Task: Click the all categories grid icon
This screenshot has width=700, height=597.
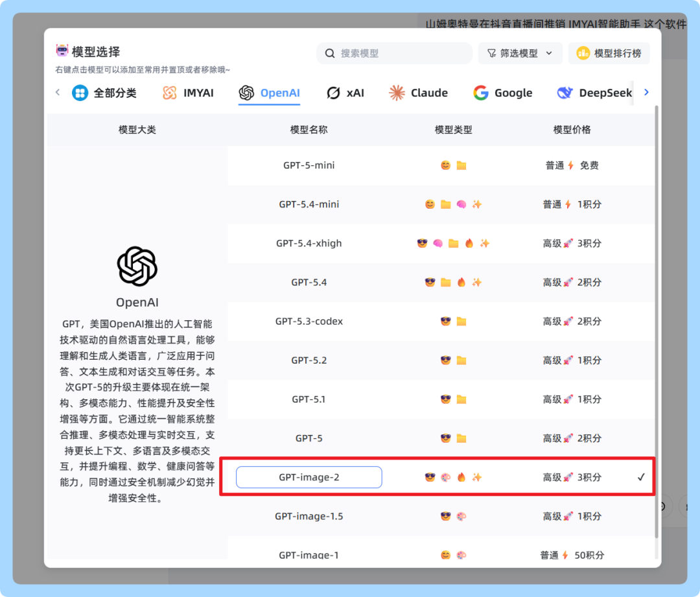Action: (80, 93)
